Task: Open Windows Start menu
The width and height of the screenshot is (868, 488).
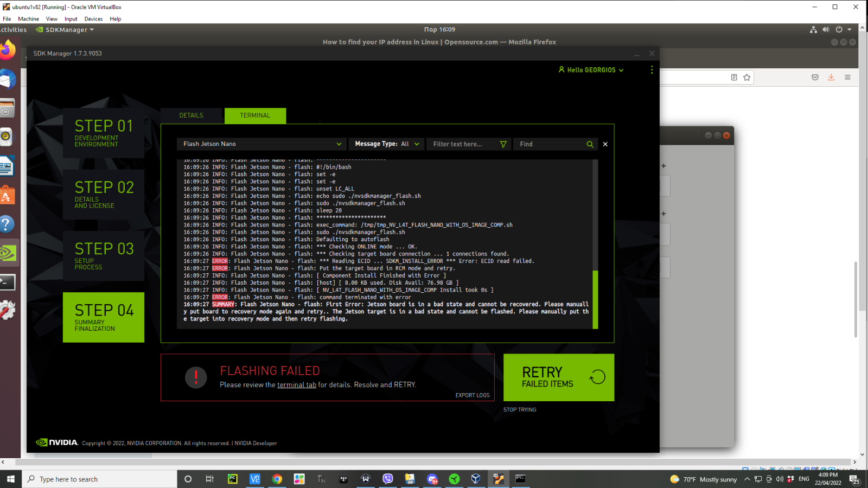Action: coord(11,479)
